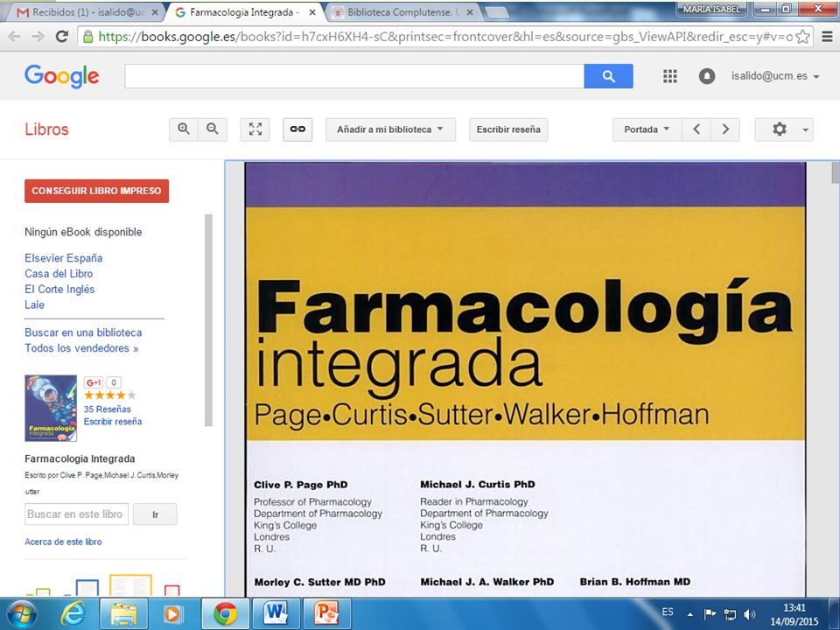The image size is (840, 630).
Task: Open Windows Media Player from taskbar
Action: [172, 614]
